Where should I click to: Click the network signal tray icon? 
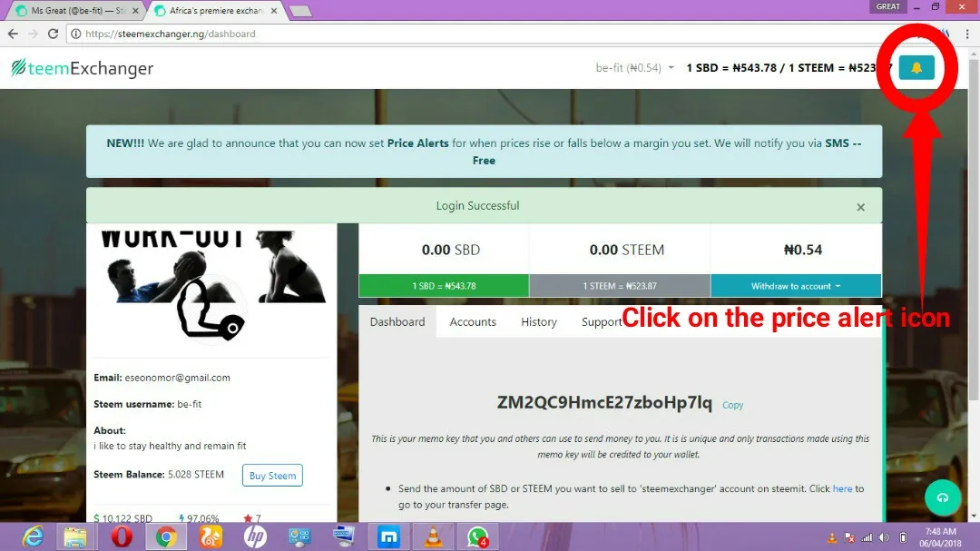[867, 537]
